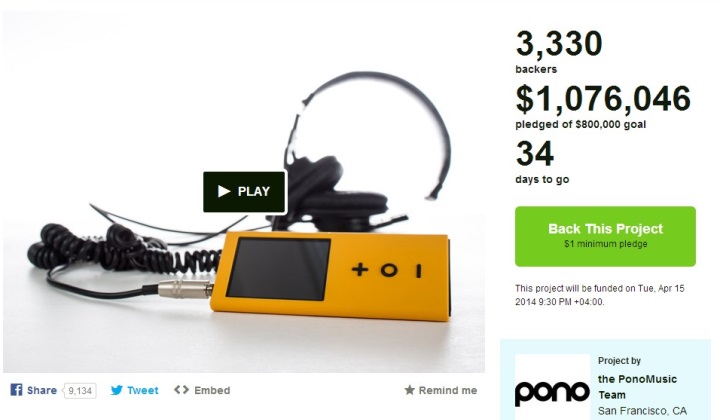The width and height of the screenshot is (720, 420).
Task: Click the yellow Pono player image
Action: coord(330,275)
